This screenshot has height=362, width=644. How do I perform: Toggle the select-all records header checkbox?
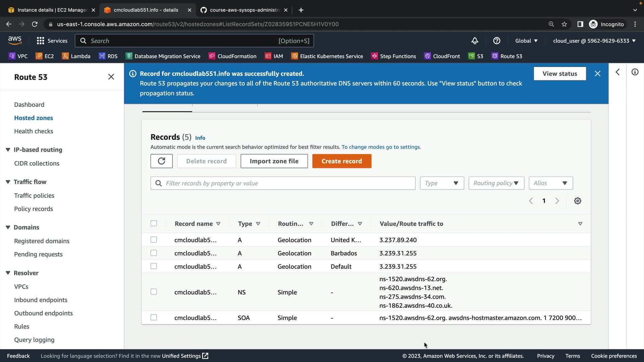(x=154, y=224)
